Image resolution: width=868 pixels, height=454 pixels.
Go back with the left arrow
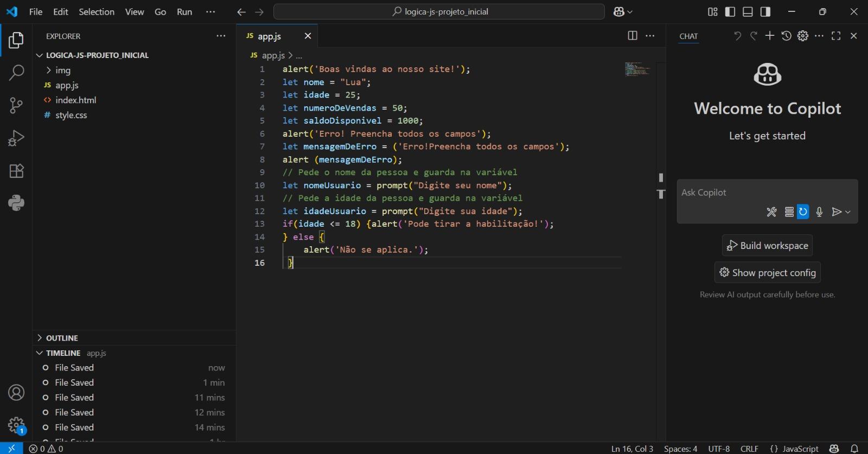click(241, 12)
